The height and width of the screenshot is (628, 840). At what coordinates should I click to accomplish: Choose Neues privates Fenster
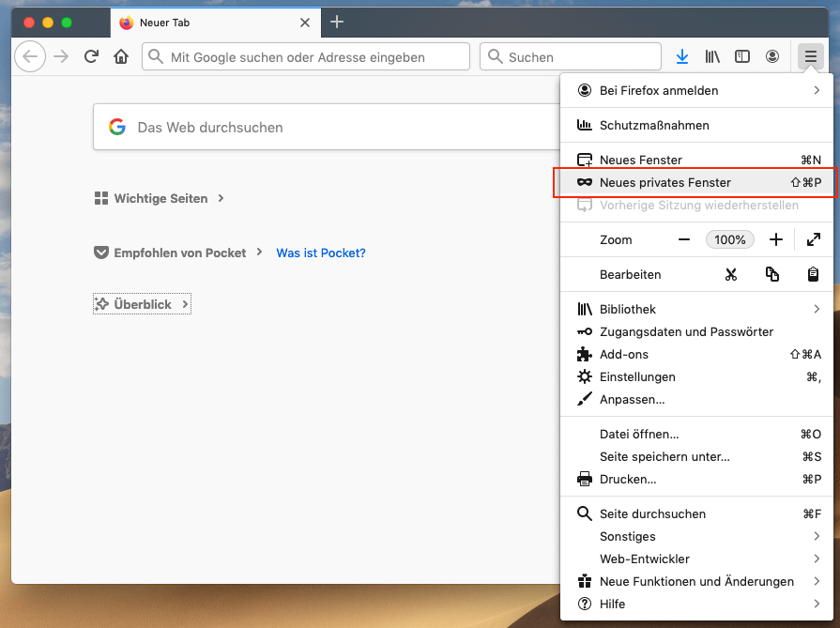click(696, 182)
